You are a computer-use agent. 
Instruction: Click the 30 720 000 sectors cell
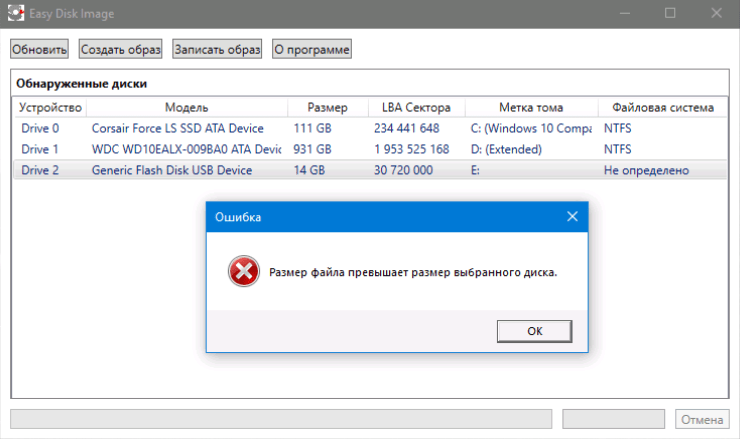click(403, 170)
